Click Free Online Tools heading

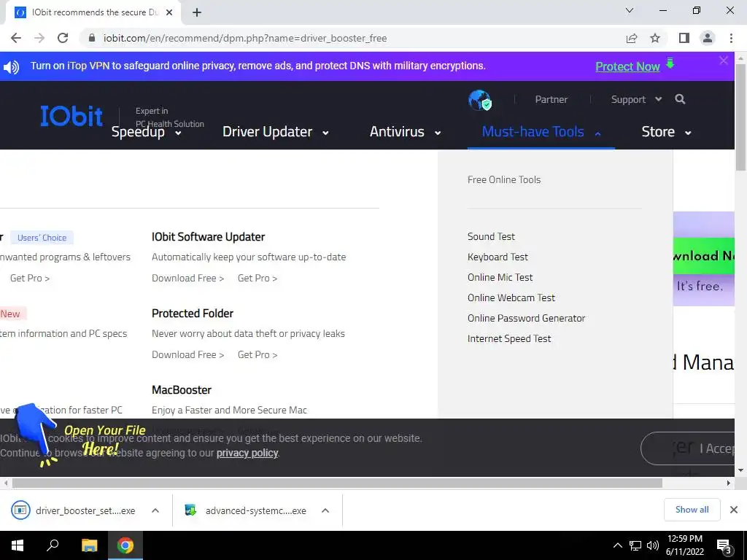[x=504, y=180]
